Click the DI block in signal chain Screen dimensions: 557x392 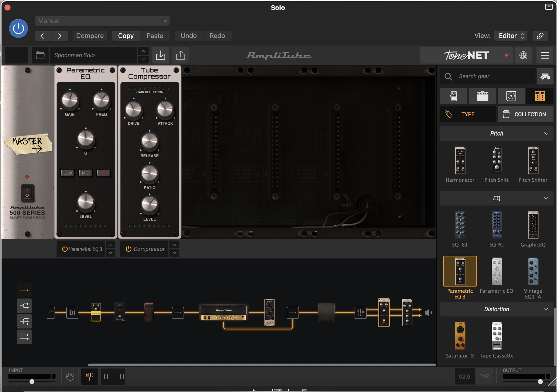[x=72, y=313]
